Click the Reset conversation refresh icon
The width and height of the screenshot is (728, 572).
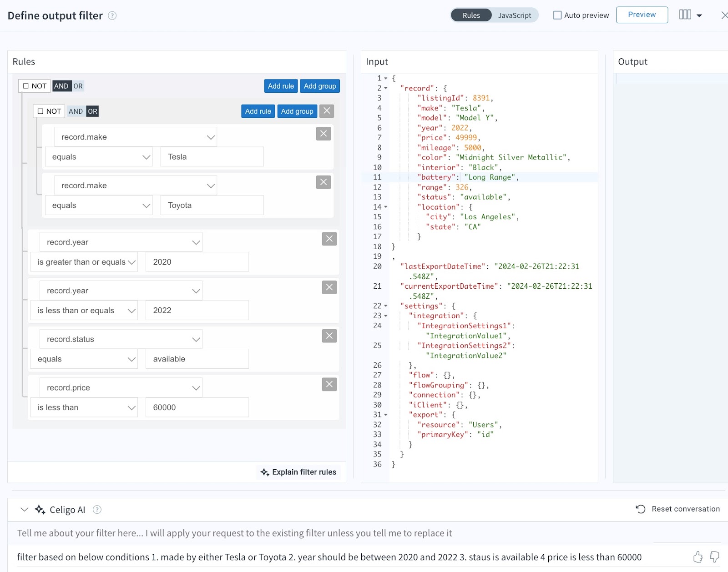[641, 509]
